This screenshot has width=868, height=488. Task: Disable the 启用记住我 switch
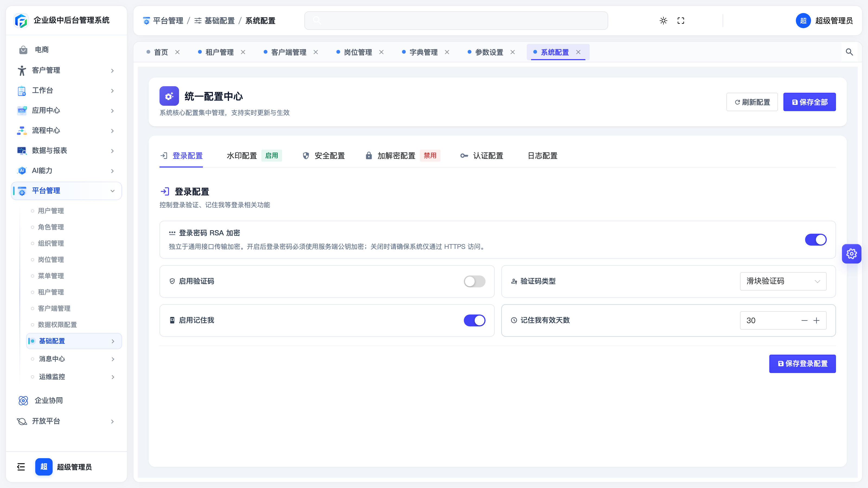point(474,320)
